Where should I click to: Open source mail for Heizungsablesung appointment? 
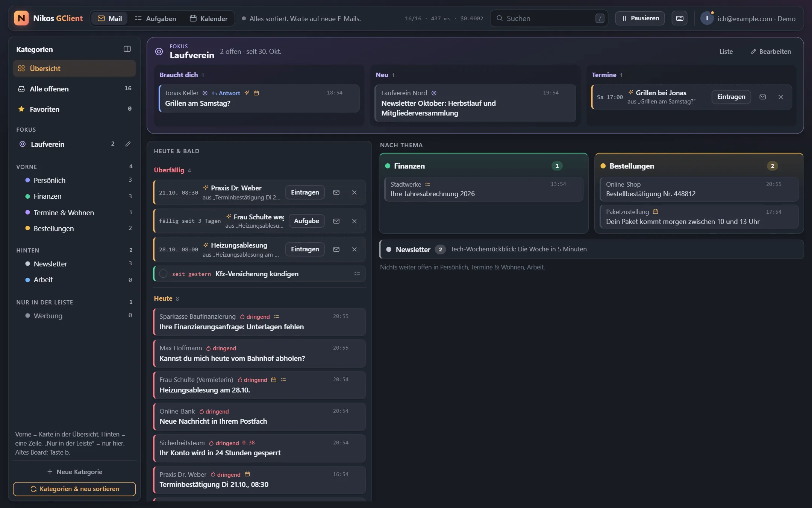pyautogui.click(x=336, y=249)
